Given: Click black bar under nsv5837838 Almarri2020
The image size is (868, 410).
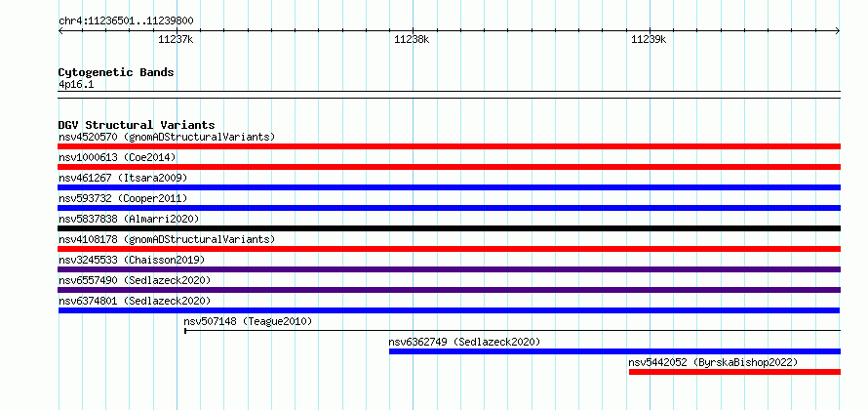Looking at the screenshot, I should tap(449, 228).
